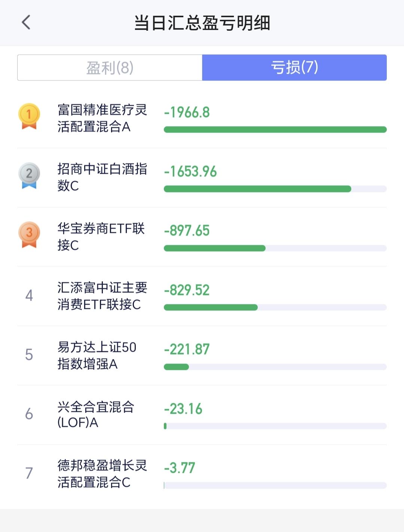Viewport: 404px width, 532px height.
Task: Click the gold rank 1 medal
Action: [29, 116]
